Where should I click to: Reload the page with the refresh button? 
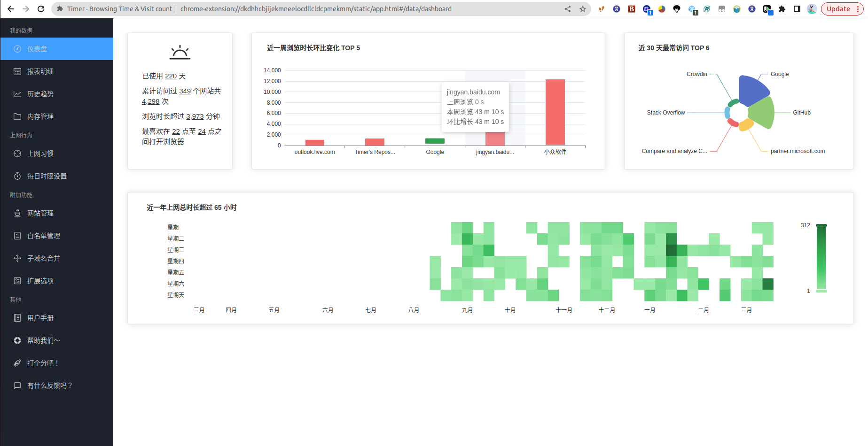(x=41, y=9)
